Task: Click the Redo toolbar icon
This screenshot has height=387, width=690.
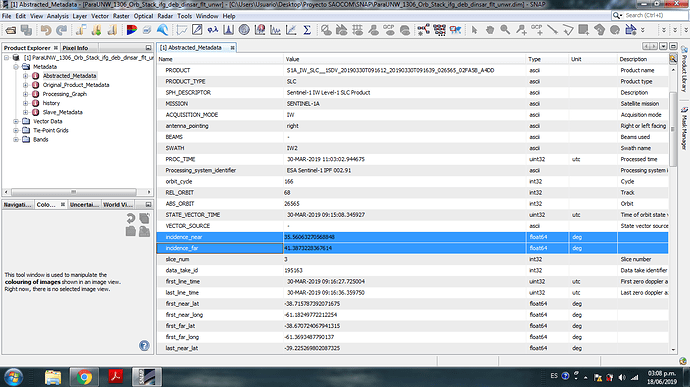Action: click(62, 30)
